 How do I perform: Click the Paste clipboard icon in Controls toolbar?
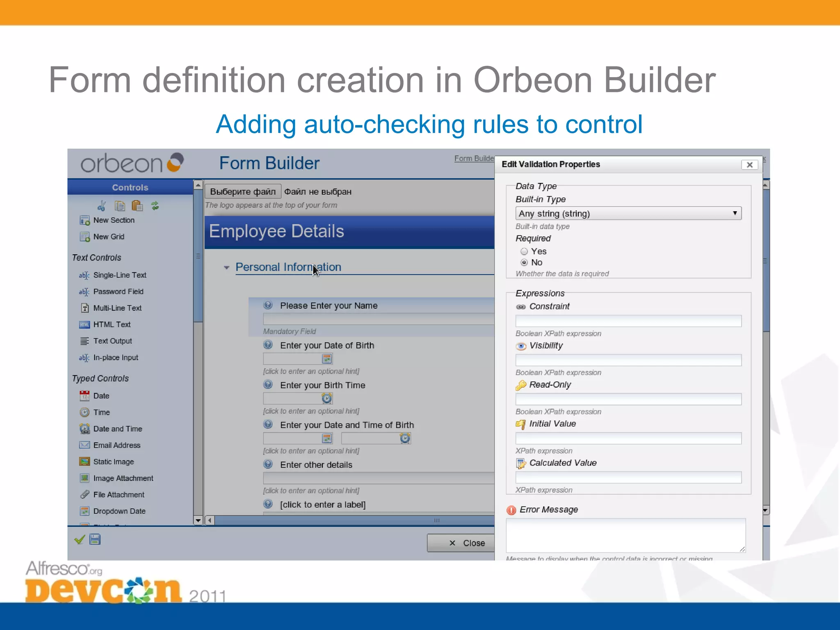(137, 205)
